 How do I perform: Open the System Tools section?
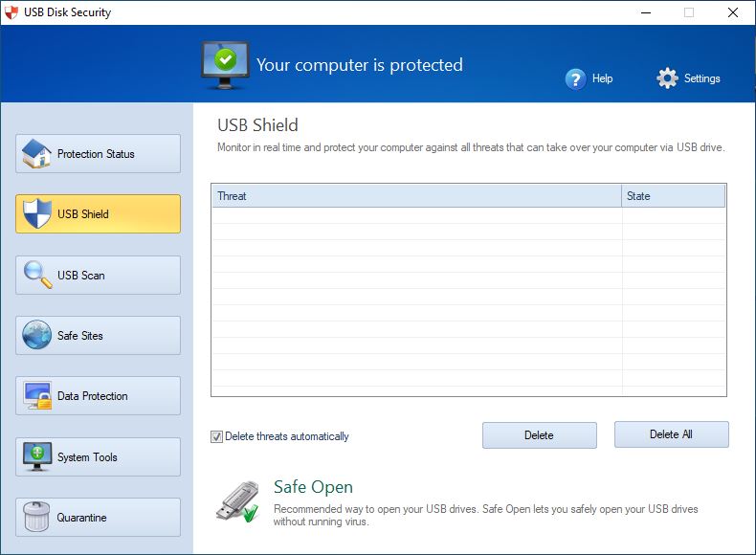click(98, 456)
